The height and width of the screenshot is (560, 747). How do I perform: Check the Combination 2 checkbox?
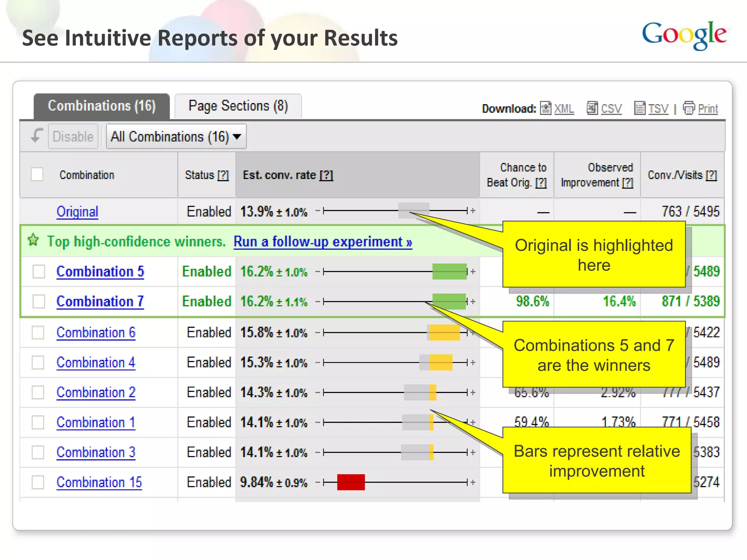(38, 393)
